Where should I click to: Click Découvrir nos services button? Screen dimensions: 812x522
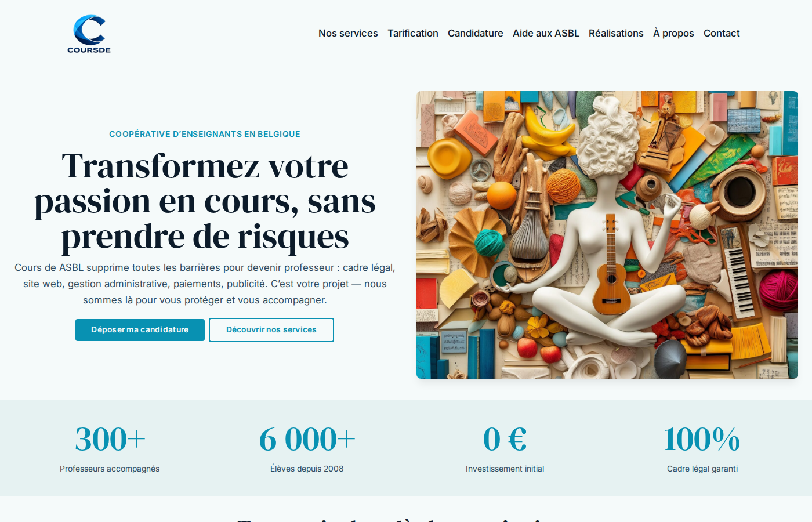tap(271, 330)
